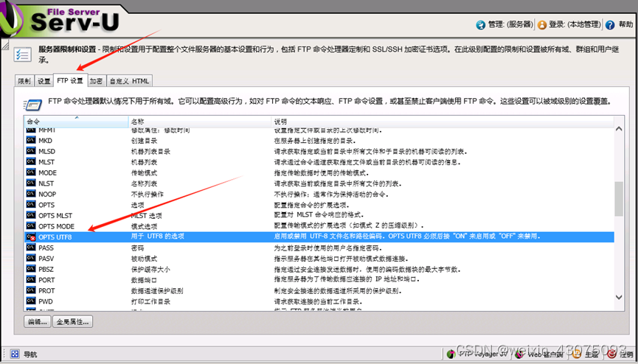Click the name cell 创建目录
638x364 pixels.
(x=144, y=141)
